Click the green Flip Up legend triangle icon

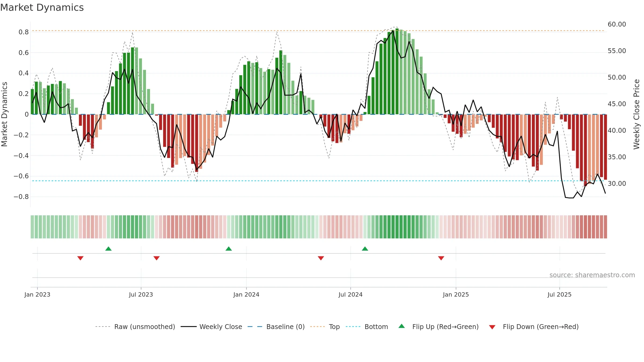(402, 326)
